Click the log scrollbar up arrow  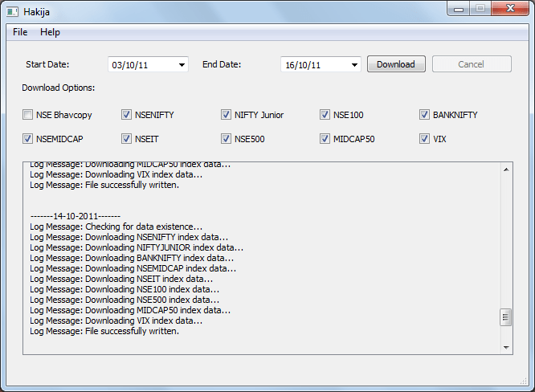pos(506,169)
